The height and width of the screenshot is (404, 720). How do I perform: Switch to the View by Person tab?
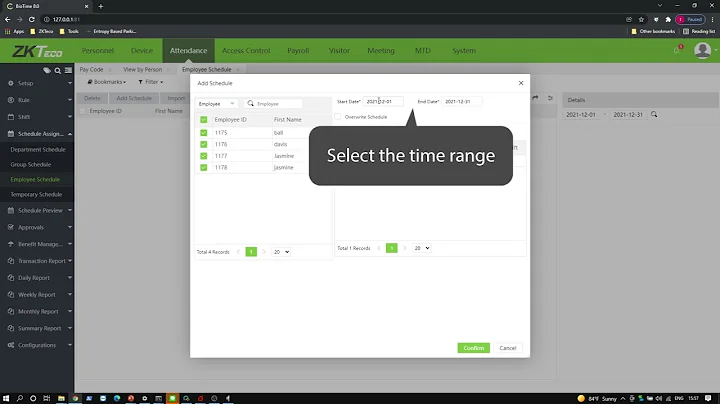click(x=142, y=70)
